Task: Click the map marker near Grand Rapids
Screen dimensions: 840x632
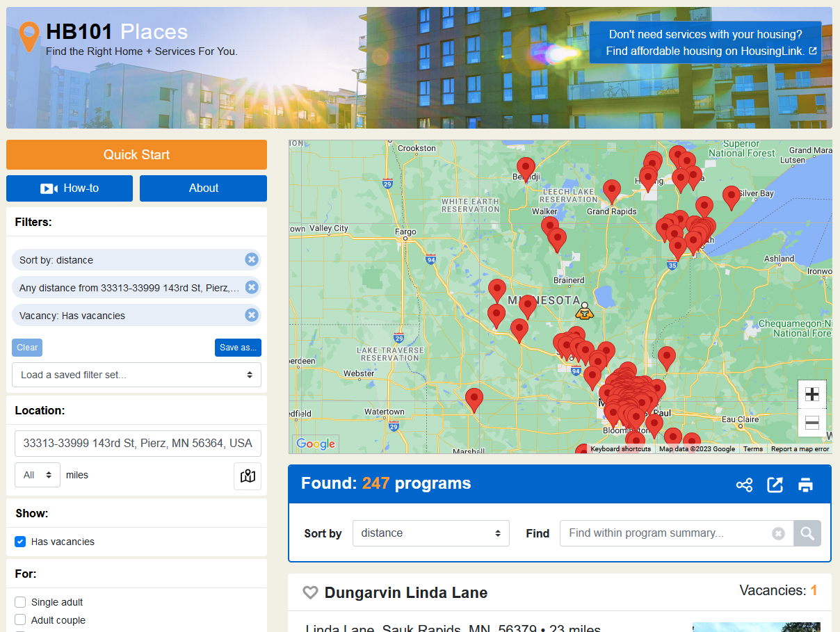Action: pyautogui.click(x=611, y=192)
